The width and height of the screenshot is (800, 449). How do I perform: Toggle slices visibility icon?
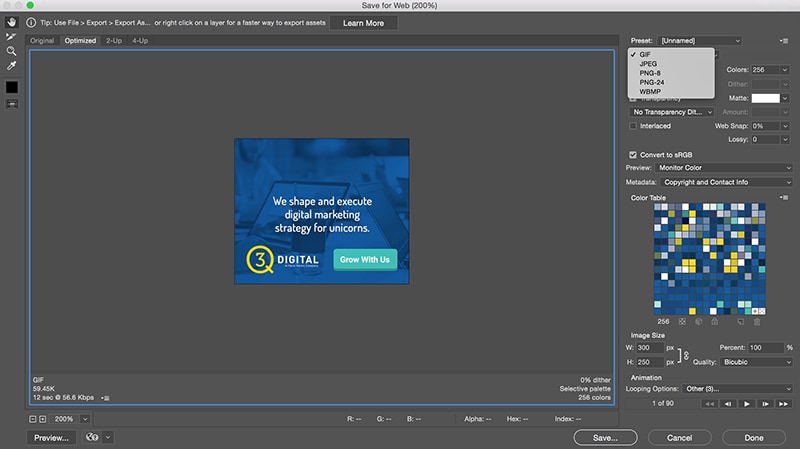[12, 104]
